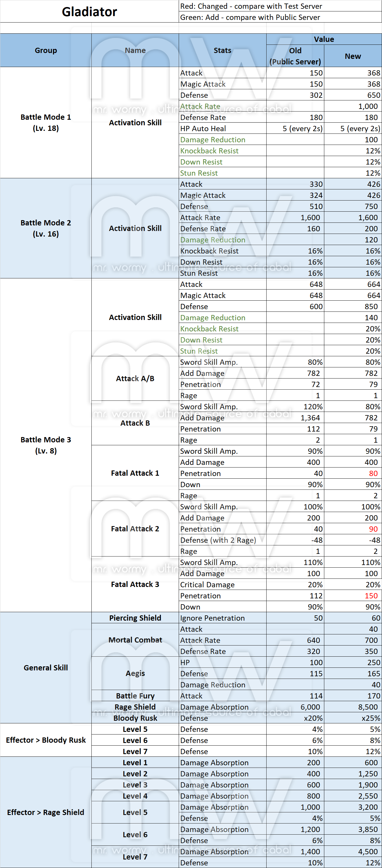Click the Stats column header
Image resolution: width=382 pixels, height=868 pixels.
pos(223,50)
